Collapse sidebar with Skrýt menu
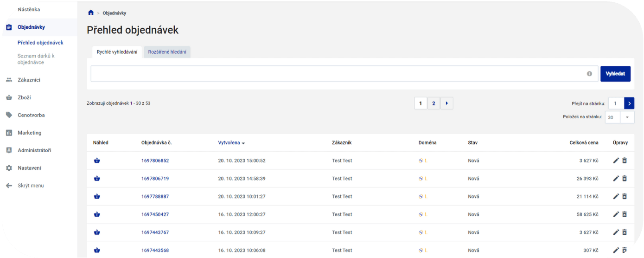The height and width of the screenshot is (258, 644). pyautogui.click(x=31, y=186)
